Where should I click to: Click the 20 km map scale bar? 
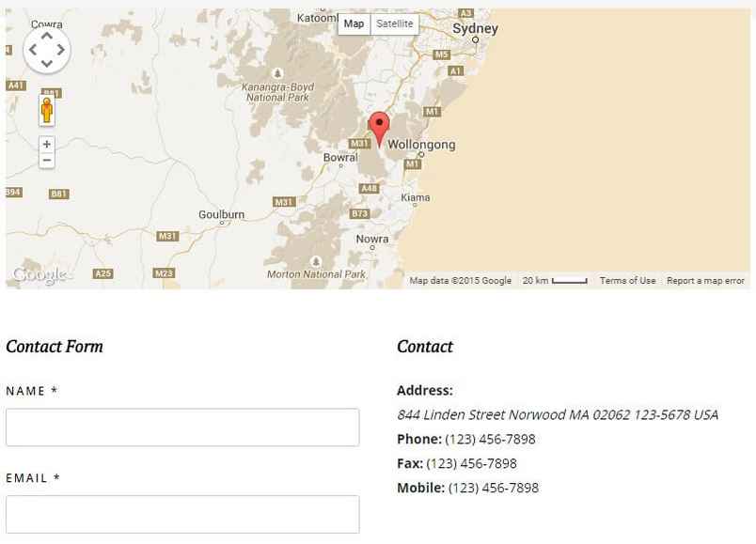pyautogui.click(x=555, y=281)
